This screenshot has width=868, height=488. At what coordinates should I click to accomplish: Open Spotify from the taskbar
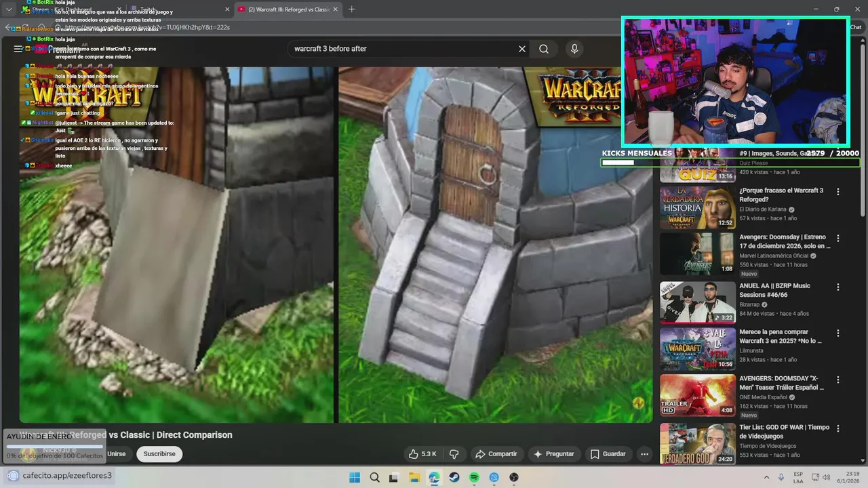474,477
